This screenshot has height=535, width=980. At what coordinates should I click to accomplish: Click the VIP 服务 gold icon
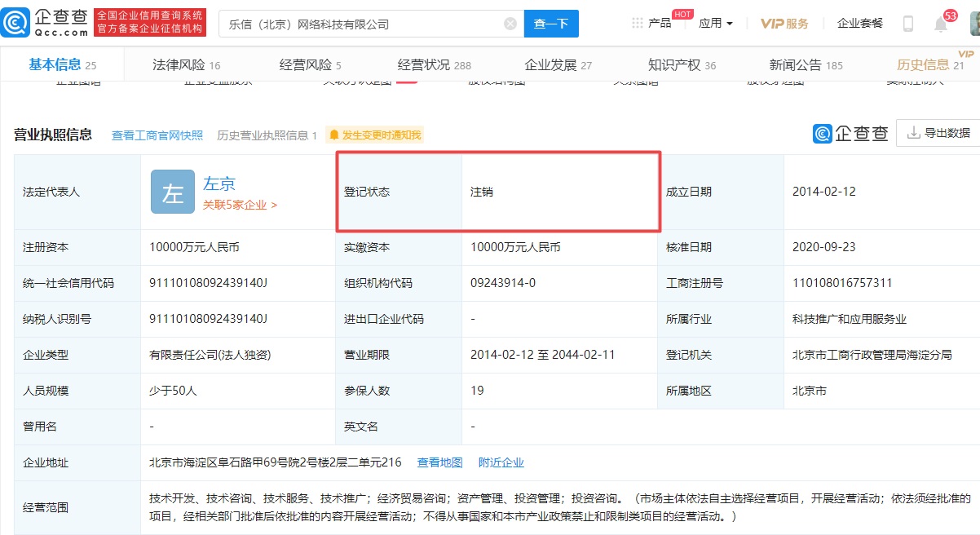pyautogui.click(x=783, y=24)
